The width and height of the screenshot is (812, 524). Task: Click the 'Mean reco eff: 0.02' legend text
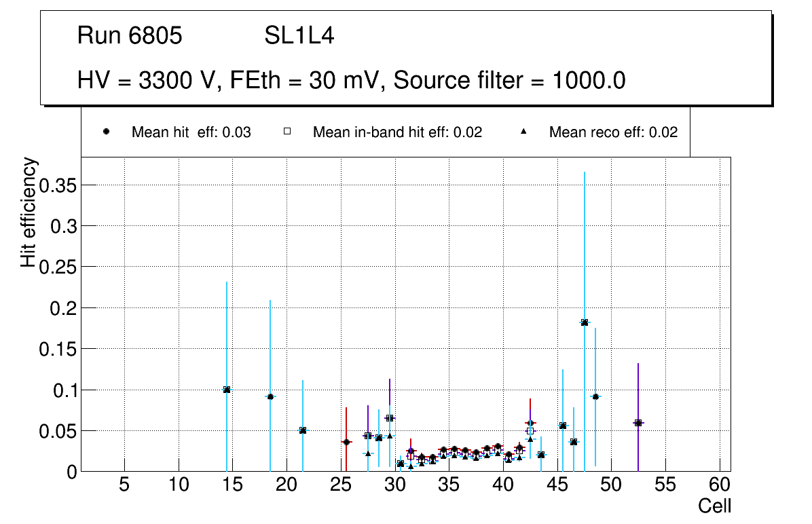(613, 132)
